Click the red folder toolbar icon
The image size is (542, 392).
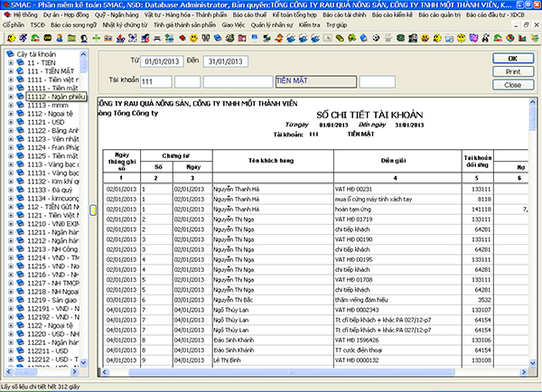pos(242,38)
